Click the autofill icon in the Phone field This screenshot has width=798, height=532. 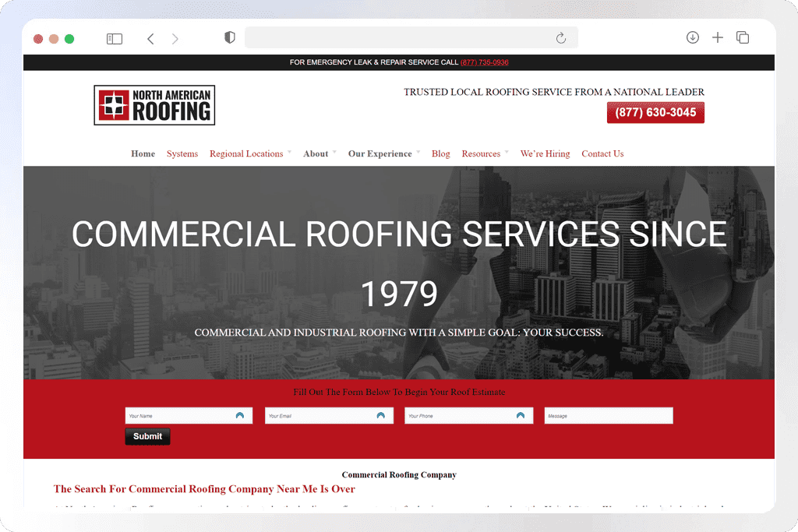pyautogui.click(x=519, y=415)
